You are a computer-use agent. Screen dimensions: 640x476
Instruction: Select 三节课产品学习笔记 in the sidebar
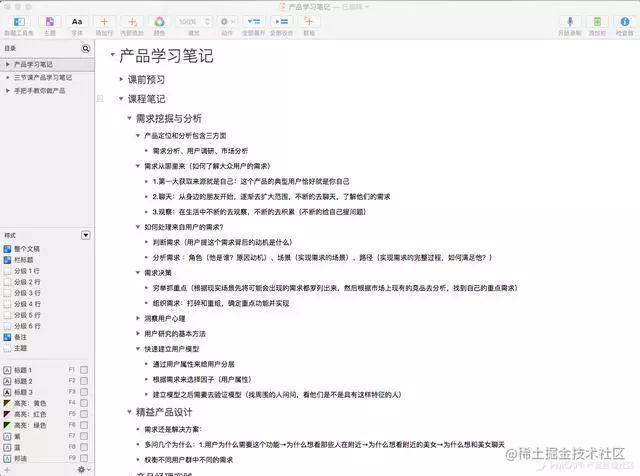click(x=43, y=78)
